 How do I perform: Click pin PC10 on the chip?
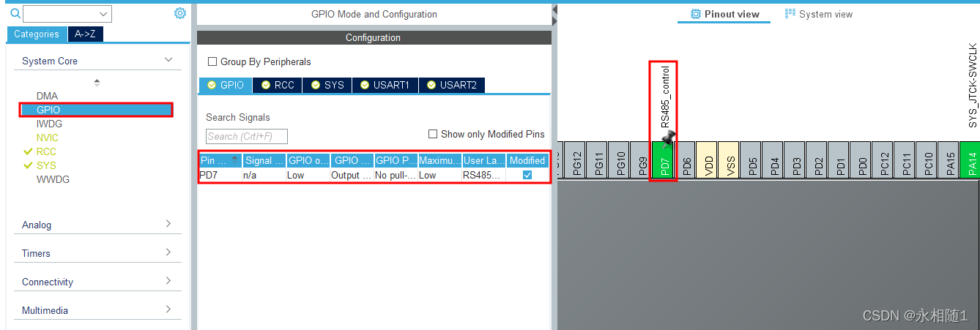[928, 160]
